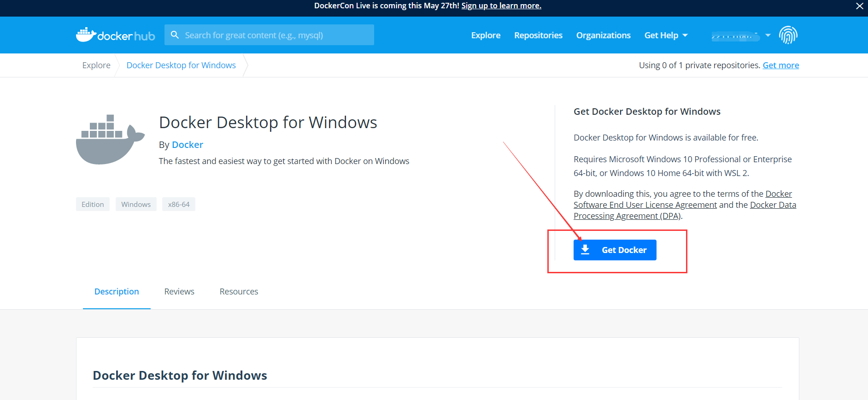Open Organizations from the navigation bar
The width and height of the screenshot is (868, 400).
(x=603, y=35)
